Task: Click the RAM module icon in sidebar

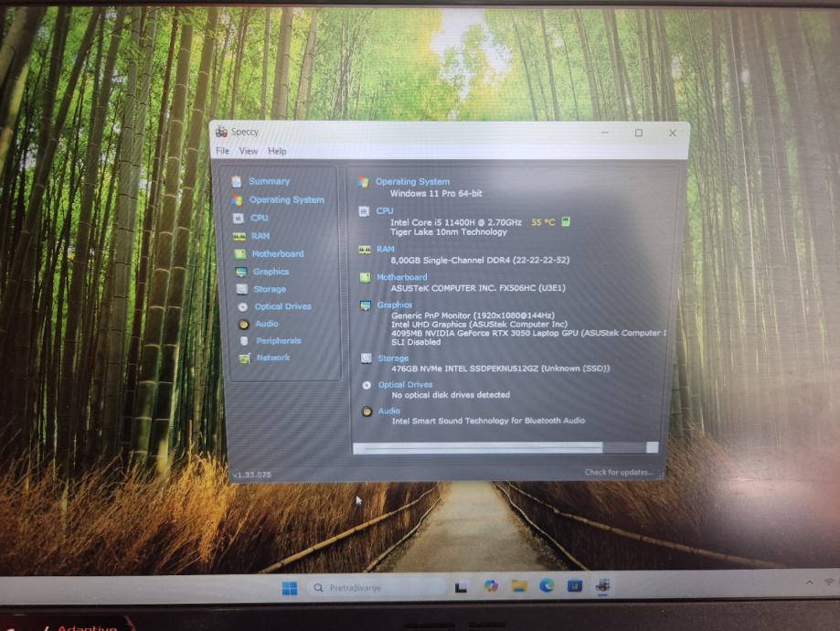Action: point(239,237)
